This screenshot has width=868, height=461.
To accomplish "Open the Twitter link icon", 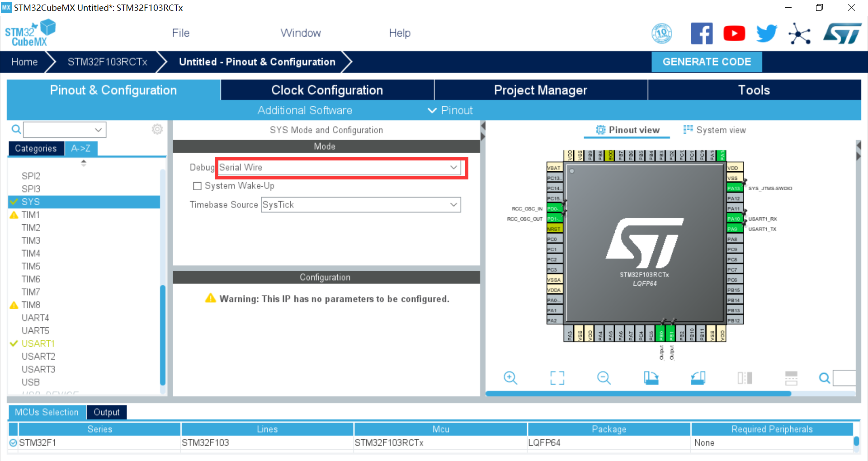I will pyautogui.click(x=767, y=33).
